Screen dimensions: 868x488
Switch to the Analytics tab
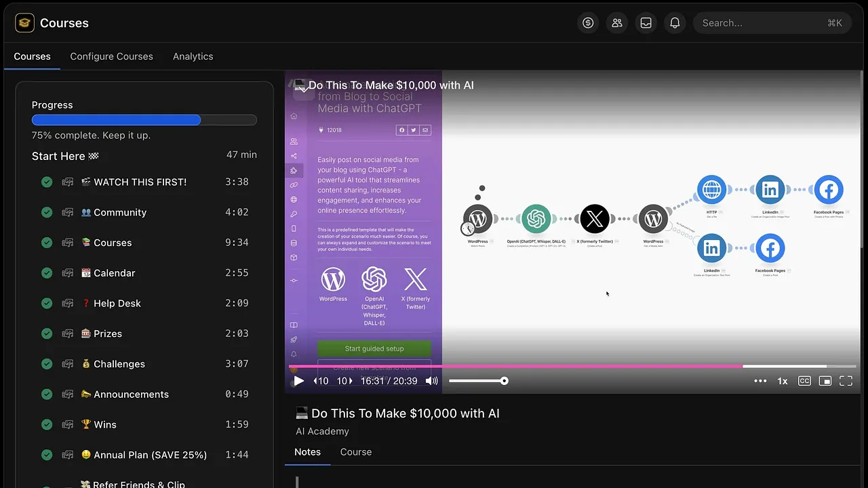pos(193,56)
